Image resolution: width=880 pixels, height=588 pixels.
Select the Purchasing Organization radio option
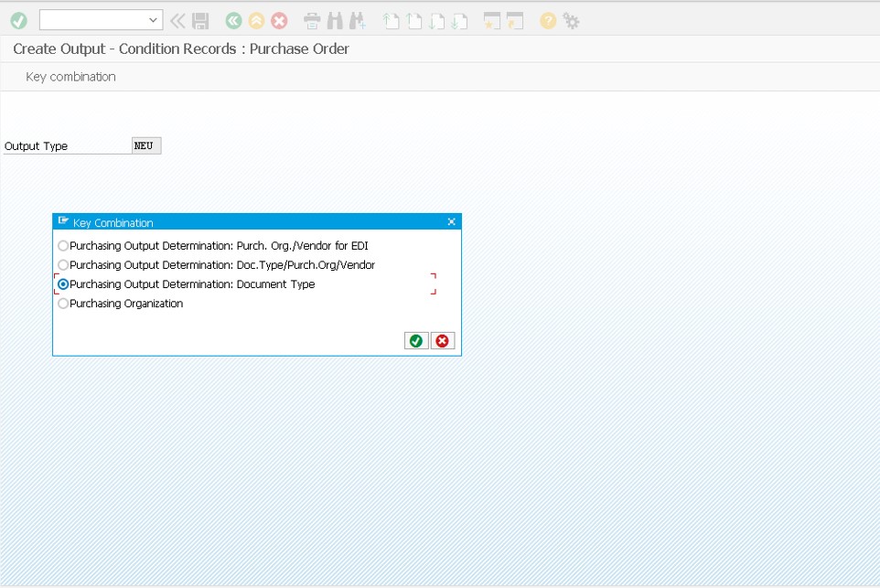pos(63,304)
